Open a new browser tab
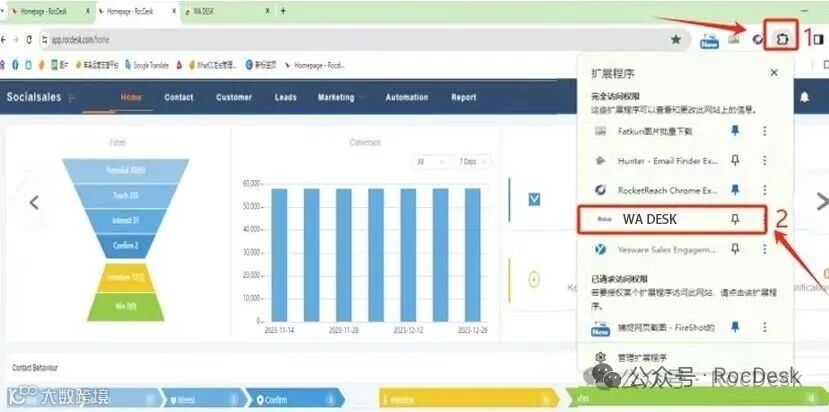 click(x=283, y=11)
